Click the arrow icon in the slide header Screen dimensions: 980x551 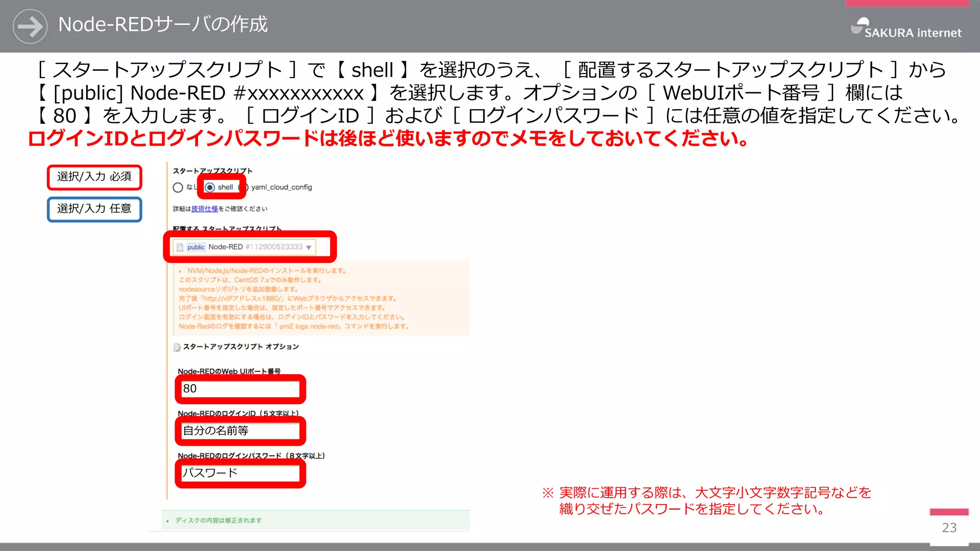[30, 26]
